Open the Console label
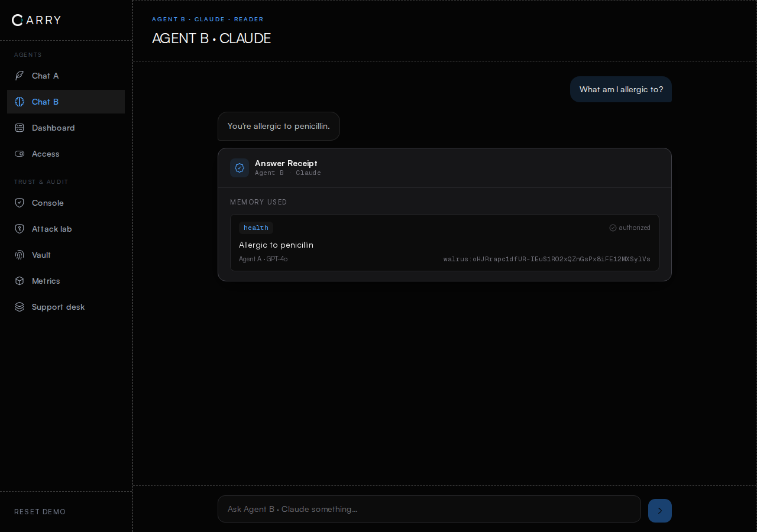Viewport: 757px width, 532px height. (48, 203)
